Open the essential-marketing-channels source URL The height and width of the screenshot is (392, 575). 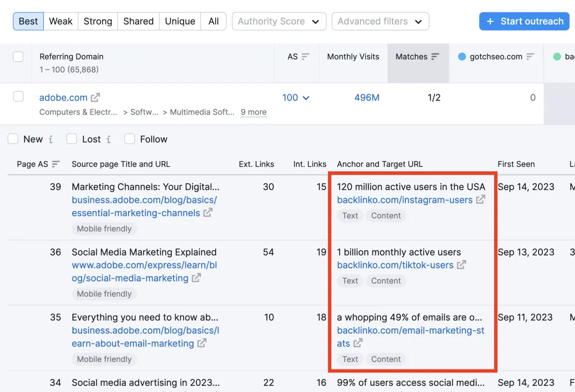tap(144, 207)
